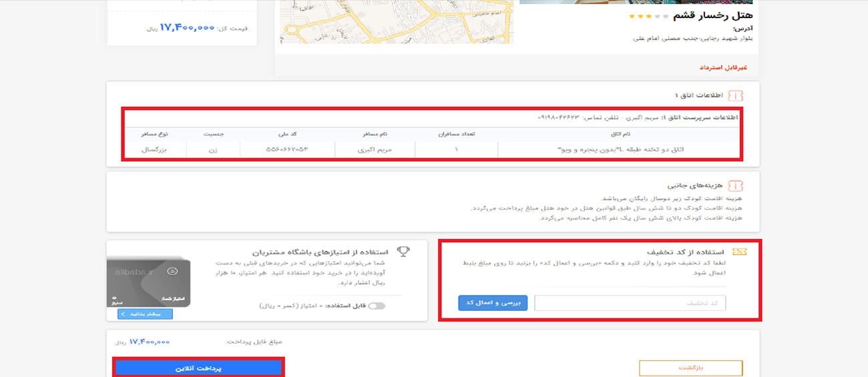Click the پرداخت آنلاین payment button
This screenshot has width=868, height=377.
pos(198,368)
